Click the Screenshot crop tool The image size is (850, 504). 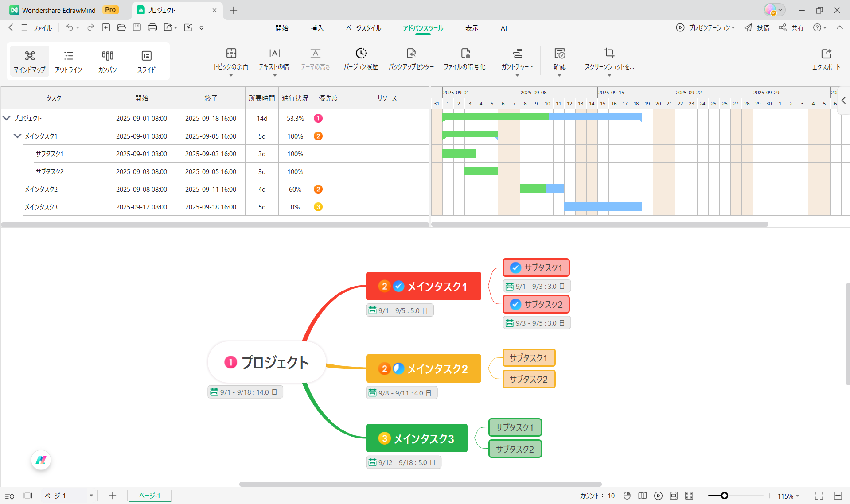point(609,54)
